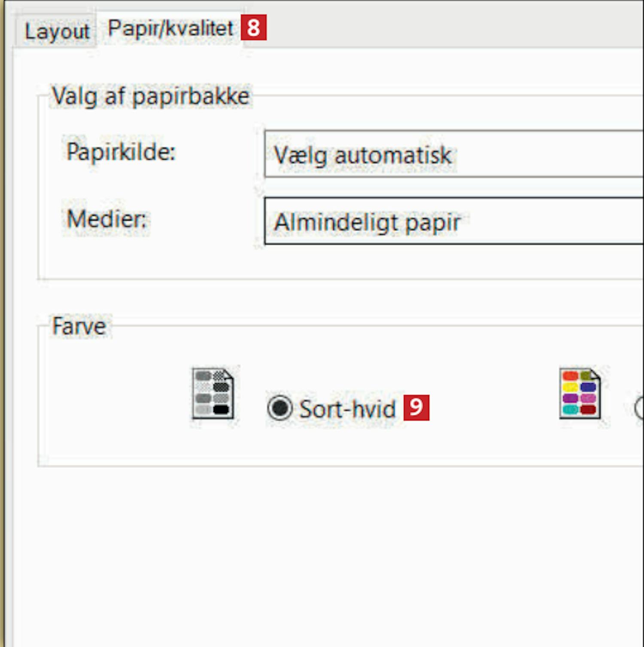Click the blank area below the Farve group
The image size is (644, 647).
click(x=326, y=553)
